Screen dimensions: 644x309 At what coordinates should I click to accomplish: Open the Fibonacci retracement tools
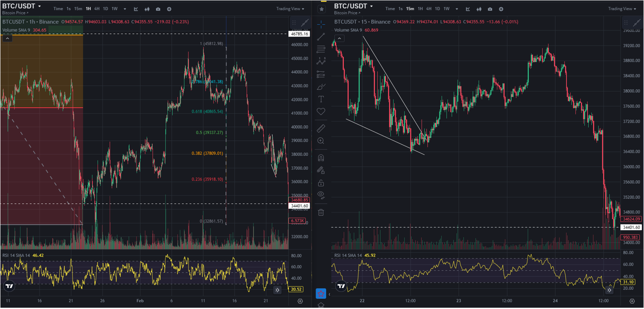click(x=321, y=49)
